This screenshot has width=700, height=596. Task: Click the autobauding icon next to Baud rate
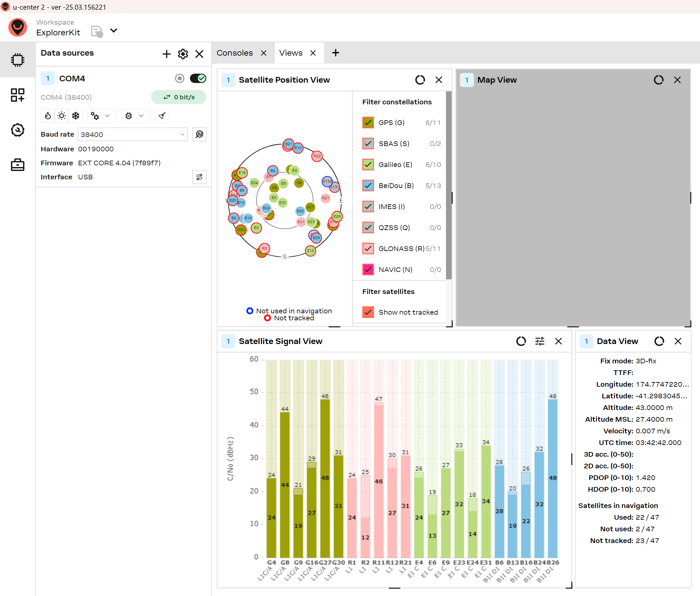tap(199, 134)
